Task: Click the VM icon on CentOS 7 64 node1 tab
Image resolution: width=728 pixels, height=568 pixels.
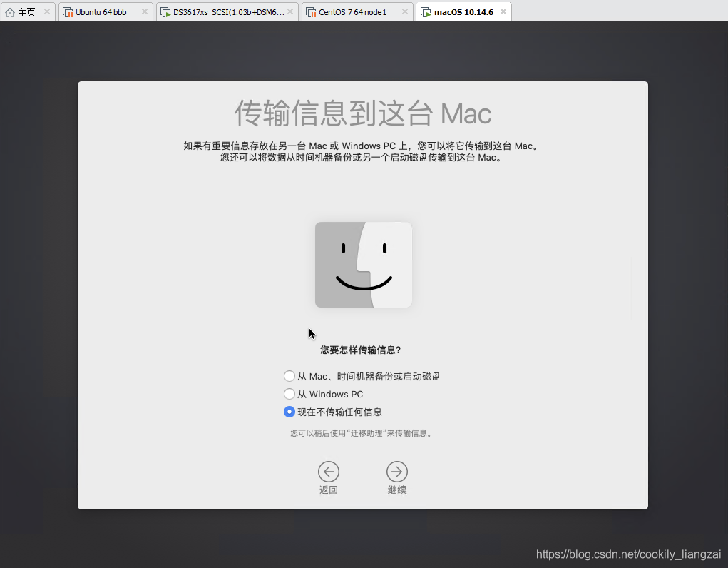Action: 311,12
